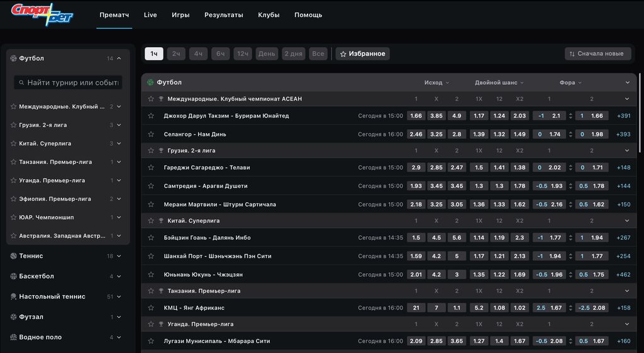The height and width of the screenshot is (353, 644).
Task: Bet on draw odds 4.5 in Бэйцзин Гоань match
Action: click(x=436, y=237)
